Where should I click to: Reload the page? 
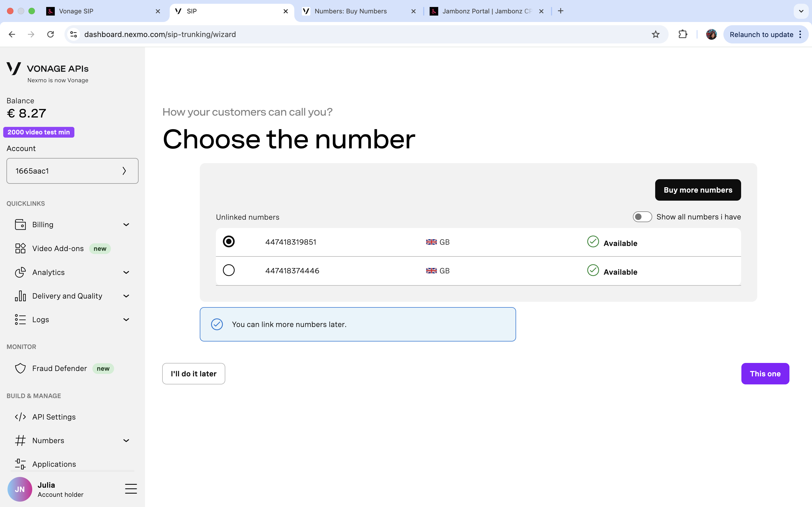pyautogui.click(x=50, y=34)
